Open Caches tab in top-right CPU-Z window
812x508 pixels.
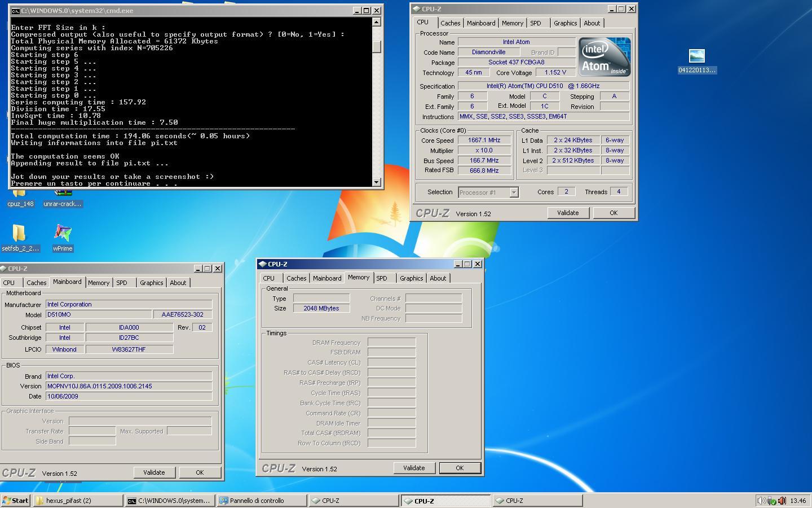(451, 23)
